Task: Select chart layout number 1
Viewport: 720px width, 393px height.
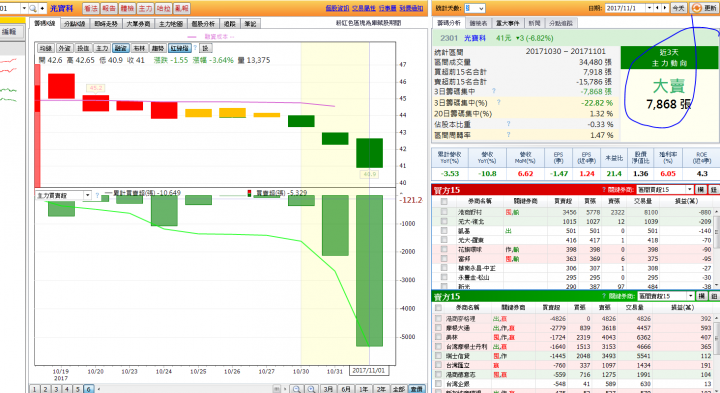Action: (34, 389)
